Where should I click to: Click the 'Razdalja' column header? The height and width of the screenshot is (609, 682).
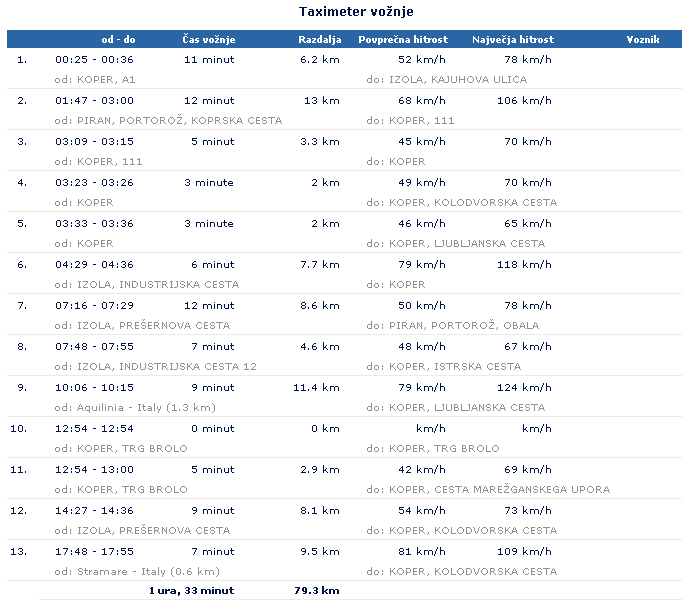point(320,40)
